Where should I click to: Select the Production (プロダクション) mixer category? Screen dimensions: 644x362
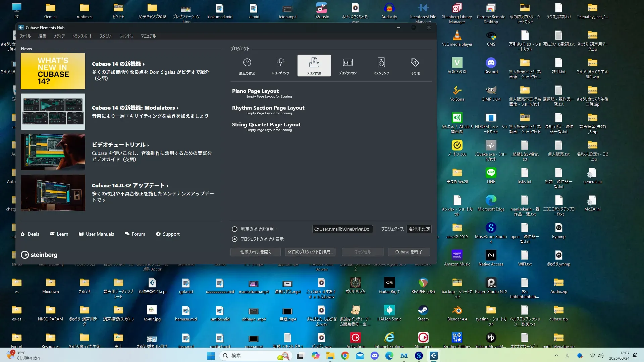(347, 66)
